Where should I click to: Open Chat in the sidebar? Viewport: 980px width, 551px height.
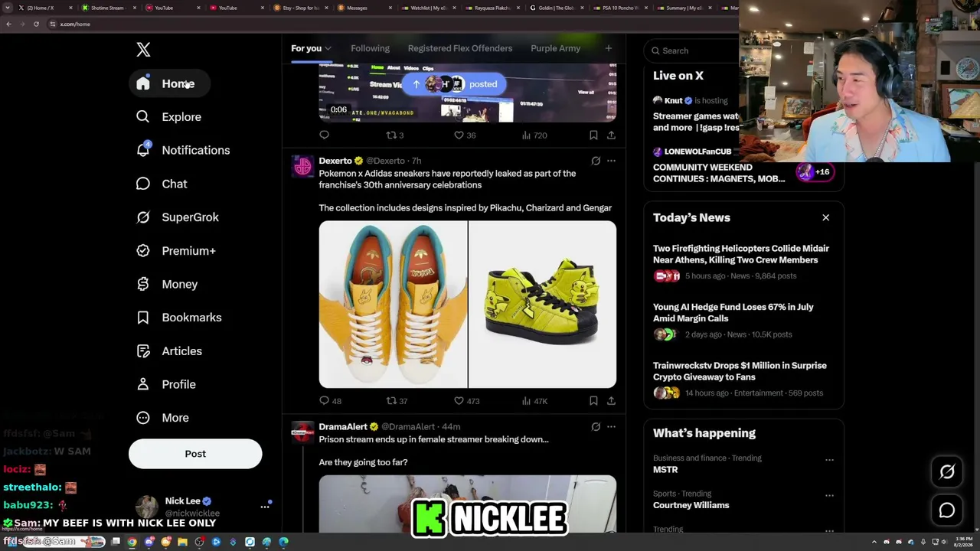pyautogui.click(x=161, y=184)
